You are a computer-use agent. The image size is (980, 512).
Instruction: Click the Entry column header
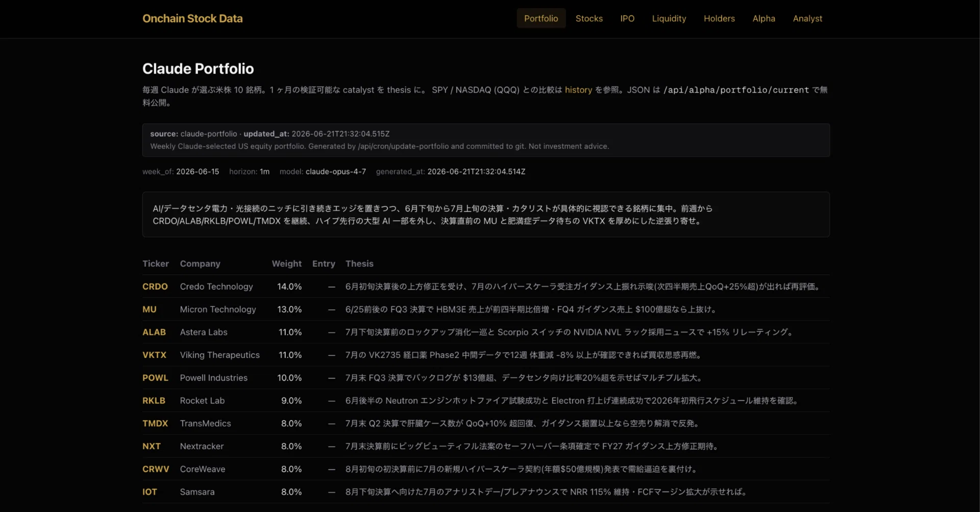[324, 264]
